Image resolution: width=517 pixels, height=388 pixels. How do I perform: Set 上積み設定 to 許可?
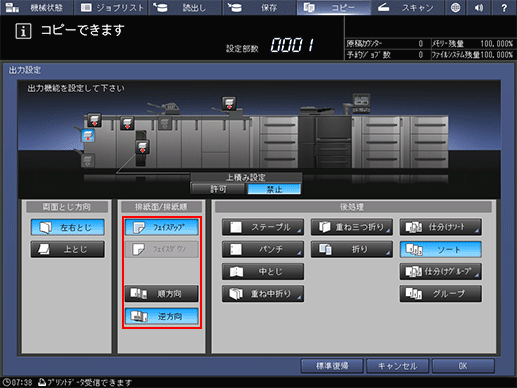218,189
